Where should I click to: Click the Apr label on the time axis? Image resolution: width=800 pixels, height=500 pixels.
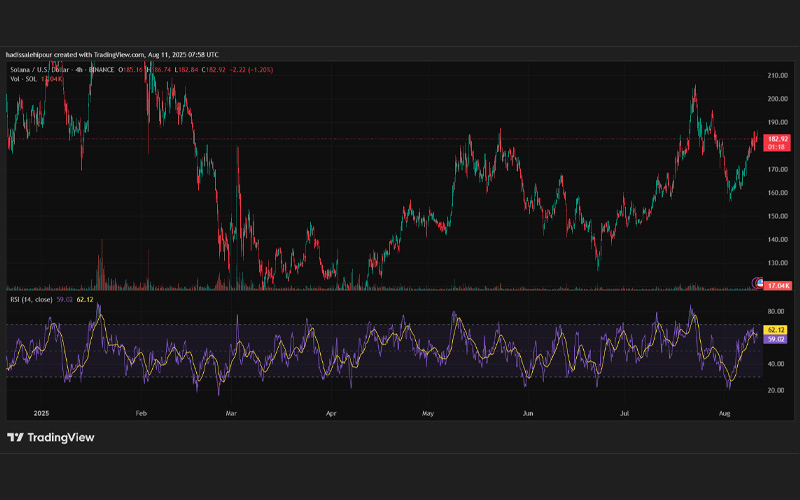[x=331, y=413]
